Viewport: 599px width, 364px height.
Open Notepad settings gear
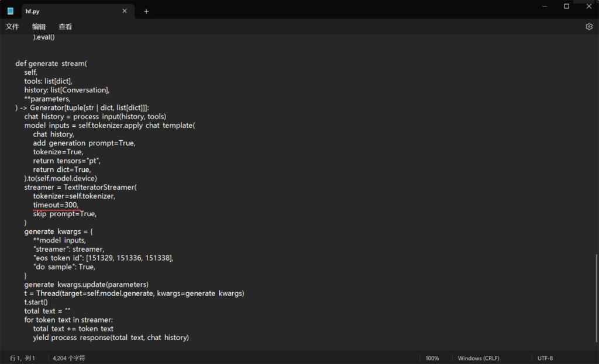(588, 26)
